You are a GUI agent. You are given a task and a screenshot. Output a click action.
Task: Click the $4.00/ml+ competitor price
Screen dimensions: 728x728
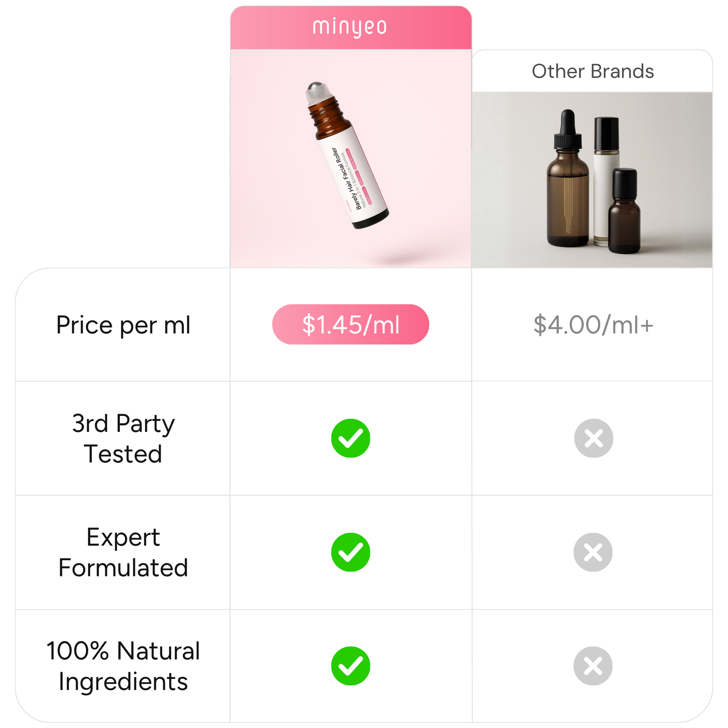click(x=593, y=325)
